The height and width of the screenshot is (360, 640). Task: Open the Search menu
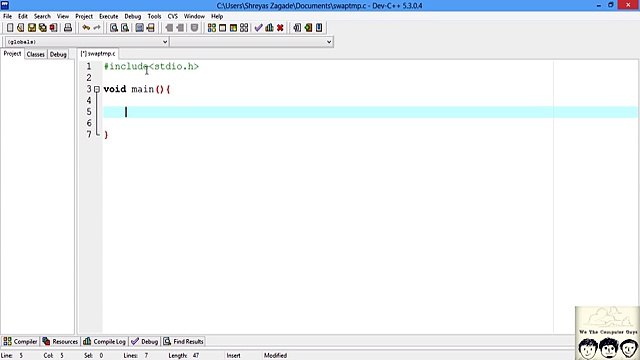[x=42, y=16]
